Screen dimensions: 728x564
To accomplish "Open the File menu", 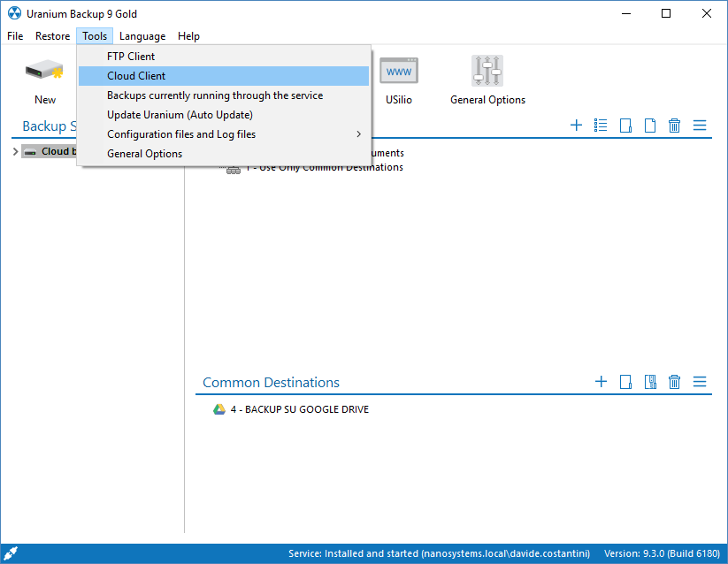I will tap(15, 36).
